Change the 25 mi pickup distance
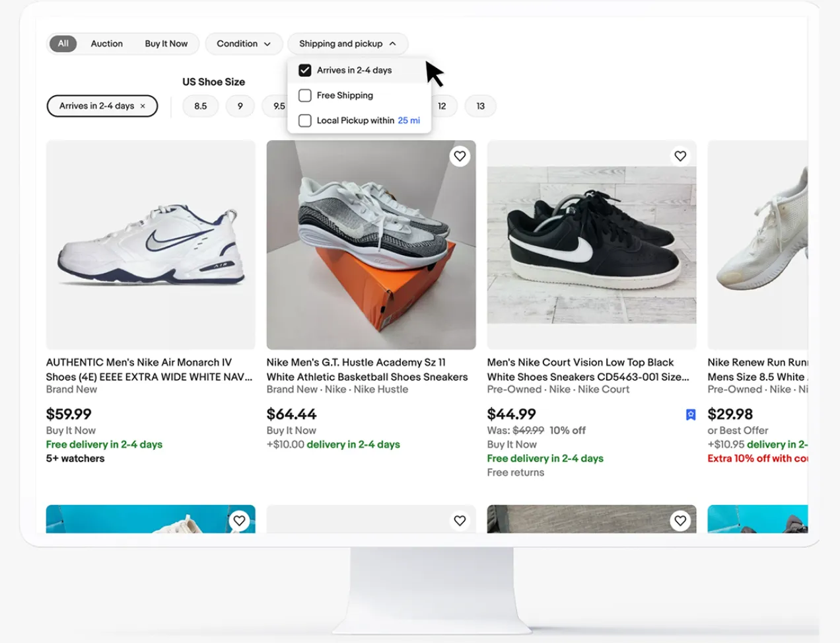The width and height of the screenshot is (840, 643). (409, 120)
